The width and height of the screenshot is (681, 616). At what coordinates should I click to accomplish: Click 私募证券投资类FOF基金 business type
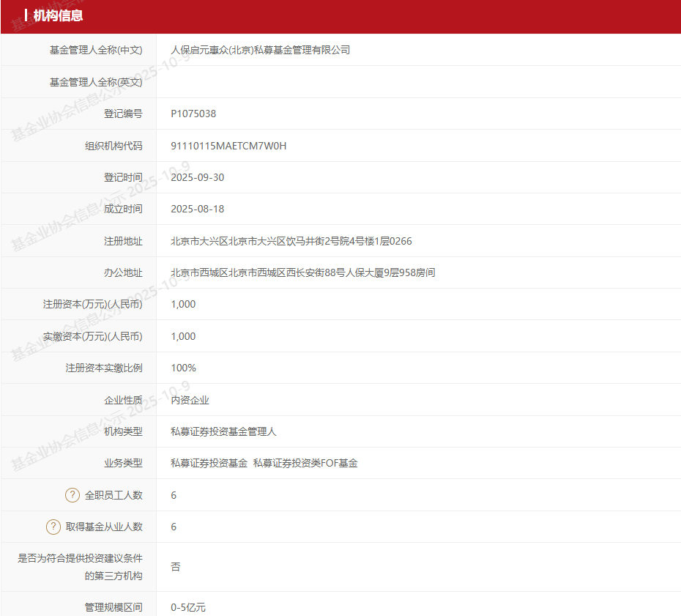(305, 463)
